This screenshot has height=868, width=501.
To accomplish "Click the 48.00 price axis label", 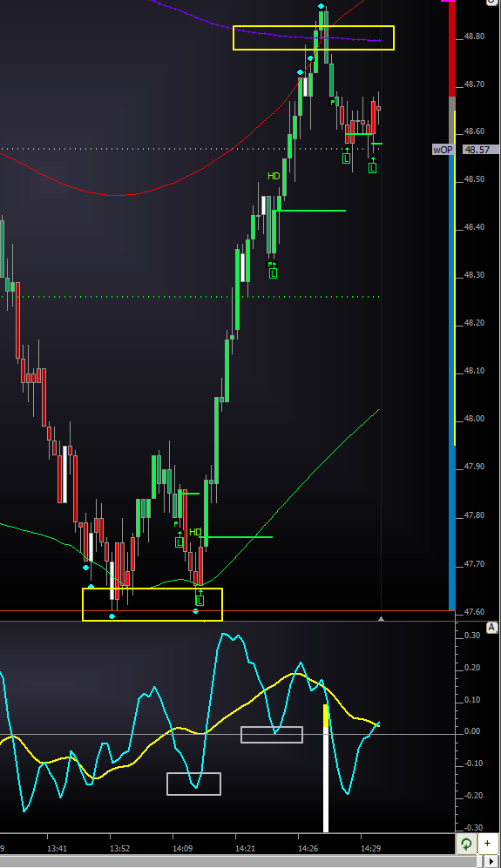I will pyautogui.click(x=474, y=419).
